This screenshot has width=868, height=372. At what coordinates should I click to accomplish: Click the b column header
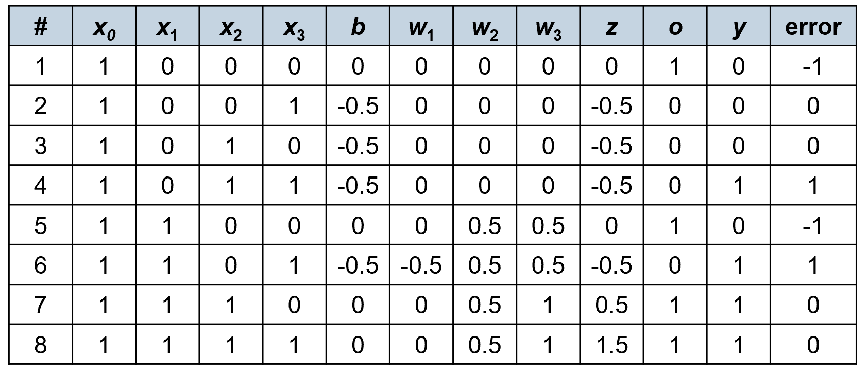coord(358,28)
